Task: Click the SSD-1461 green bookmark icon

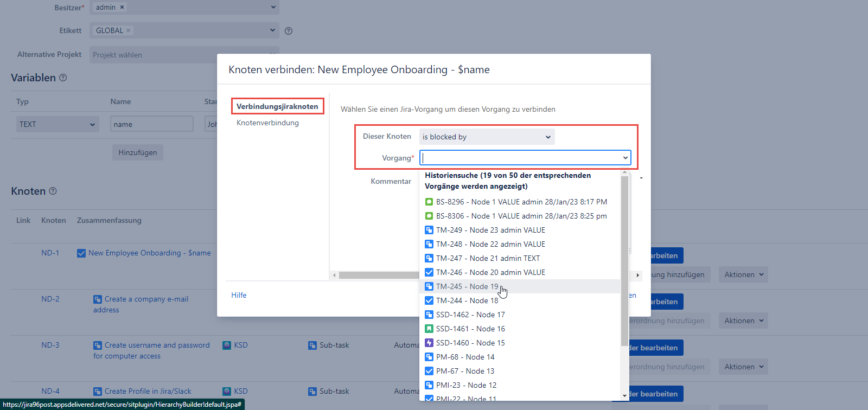Action: click(x=429, y=329)
